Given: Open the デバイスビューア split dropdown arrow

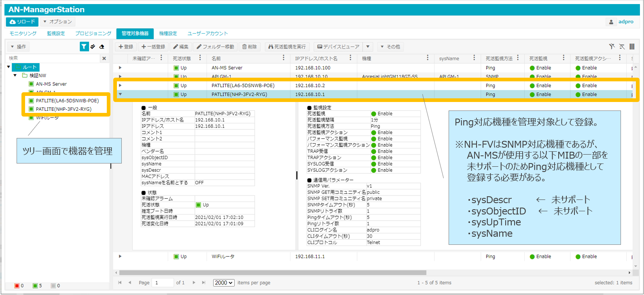Looking at the screenshot, I should pos(368,47).
